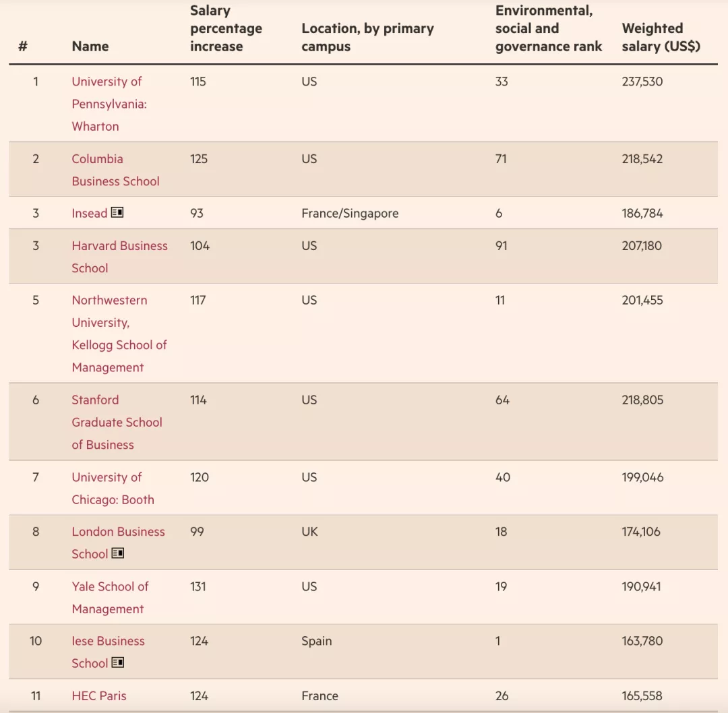Image resolution: width=728 pixels, height=713 pixels.
Task: Open the Columbia Business School link
Action: (115, 170)
